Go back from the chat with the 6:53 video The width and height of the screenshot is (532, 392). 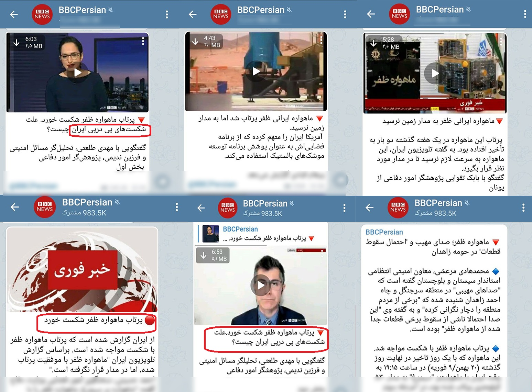point(201,208)
